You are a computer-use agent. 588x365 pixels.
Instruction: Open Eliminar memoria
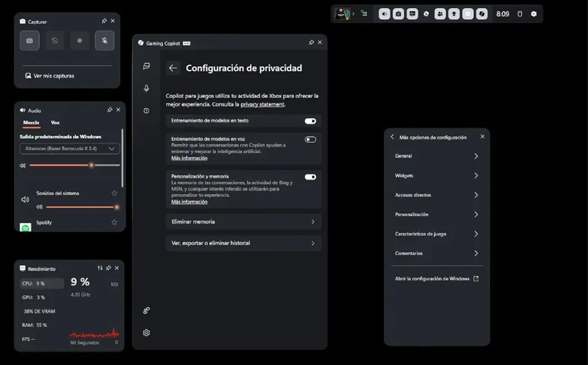point(243,222)
